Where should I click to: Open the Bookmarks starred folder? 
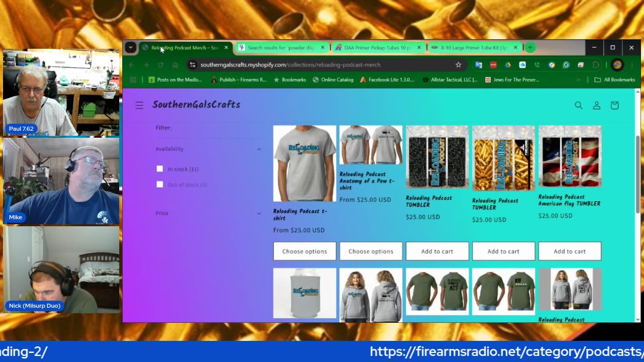[x=289, y=79]
